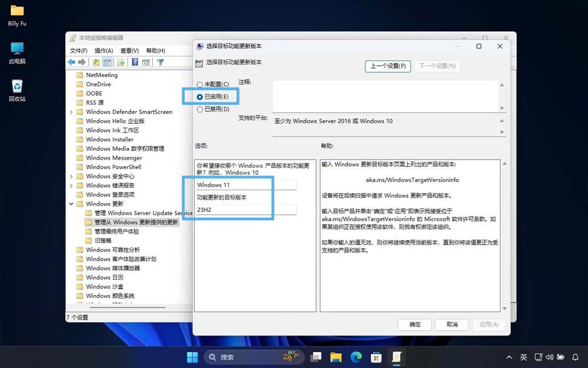588x368 pixels.
Task: Expand the Windows 安全中心 tree node
Action: pyautogui.click(x=72, y=176)
